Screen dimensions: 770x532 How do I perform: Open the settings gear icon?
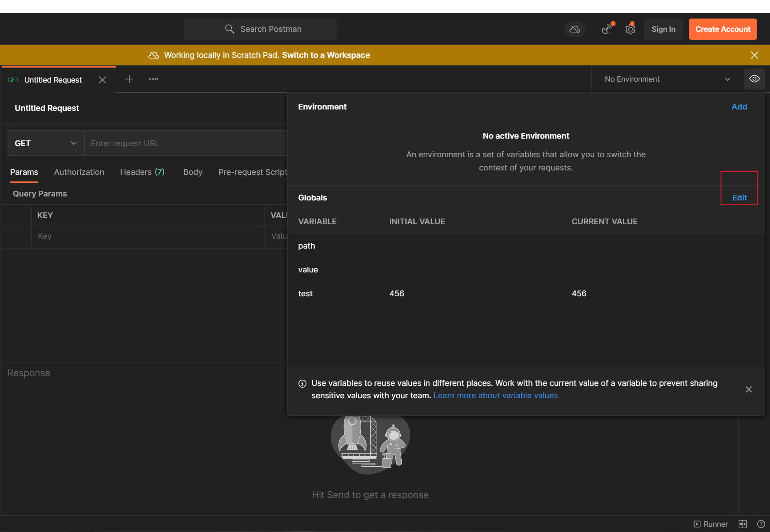(630, 29)
